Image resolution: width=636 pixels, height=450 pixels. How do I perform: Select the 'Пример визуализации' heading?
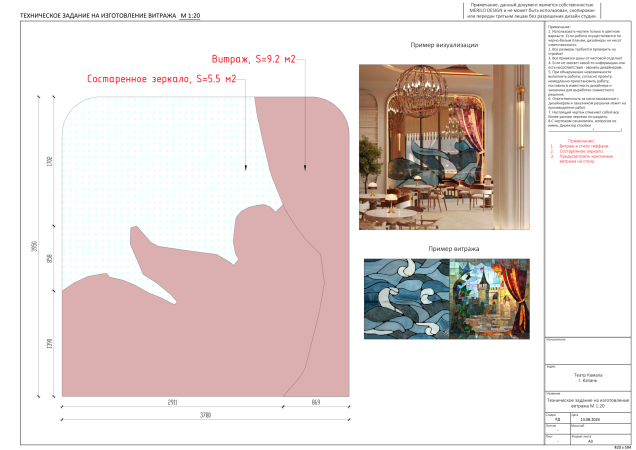(444, 47)
